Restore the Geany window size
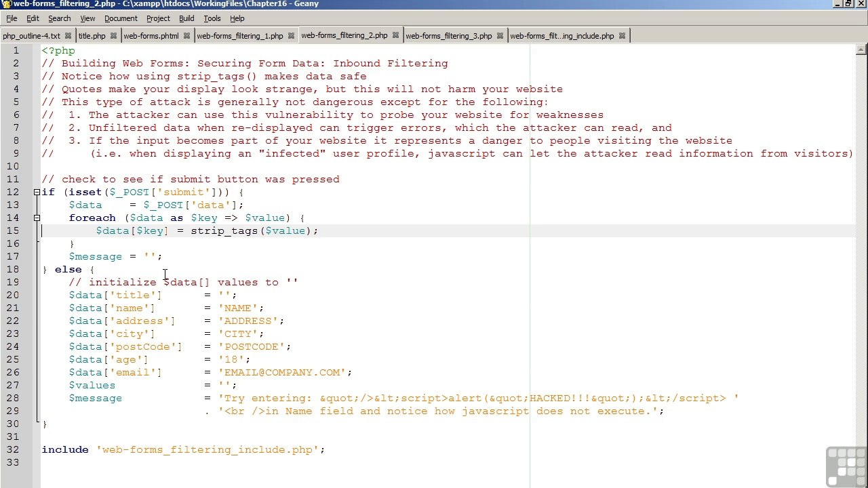Image resolution: width=868 pixels, height=488 pixels. [x=848, y=4]
